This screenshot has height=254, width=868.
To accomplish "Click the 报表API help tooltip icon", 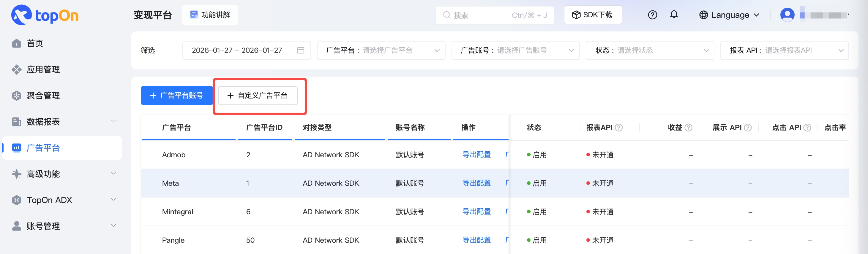I will [x=619, y=128].
